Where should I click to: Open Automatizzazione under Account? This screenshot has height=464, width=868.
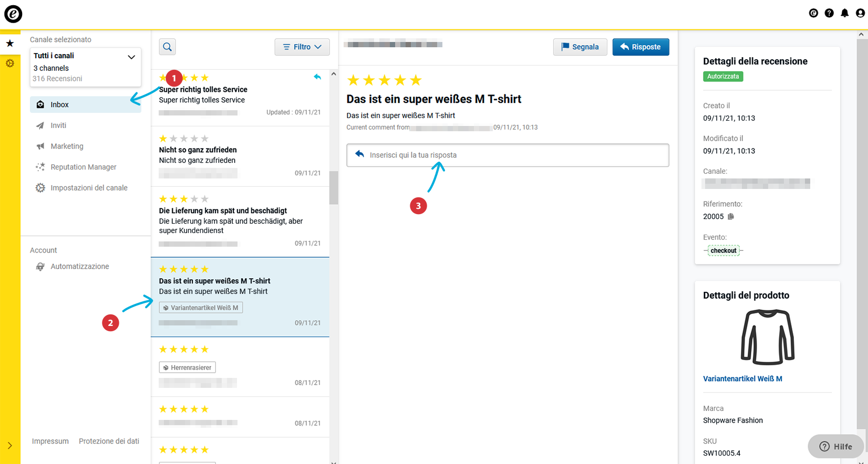[x=80, y=267]
